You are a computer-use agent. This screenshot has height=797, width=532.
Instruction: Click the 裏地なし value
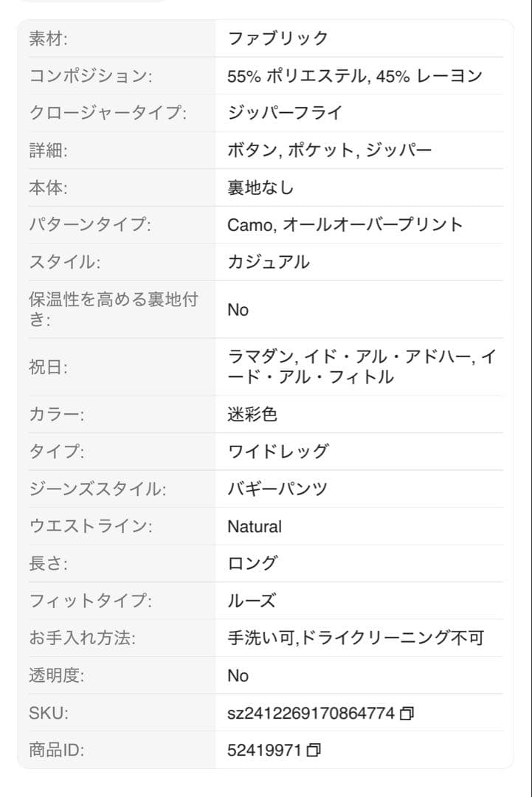click(260, 187)
